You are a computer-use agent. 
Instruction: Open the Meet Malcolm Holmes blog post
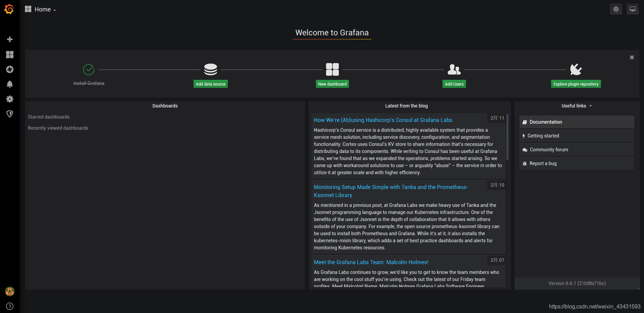point(371,262)
